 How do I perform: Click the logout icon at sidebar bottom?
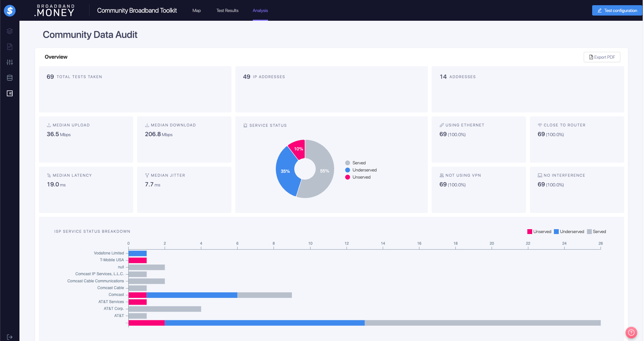pyautogui.click(x=10, y=337)
